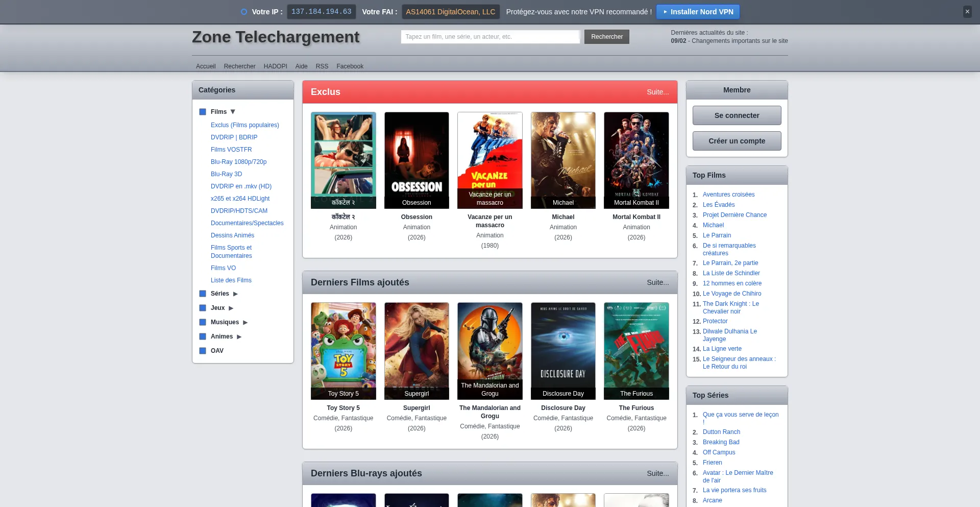The height and width of the screenshot is (507, 980).
Task: Click the Zone Telechargement site title
Action: 276,37
